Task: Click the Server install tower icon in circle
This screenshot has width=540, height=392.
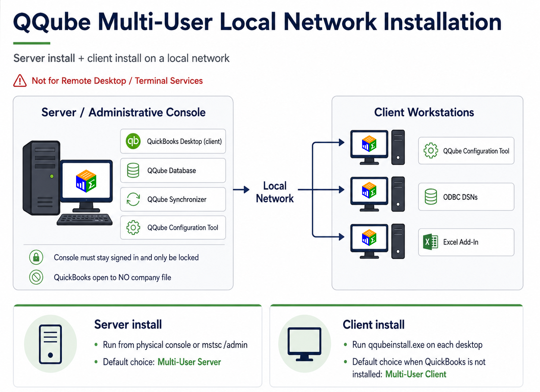Action: 50,344
